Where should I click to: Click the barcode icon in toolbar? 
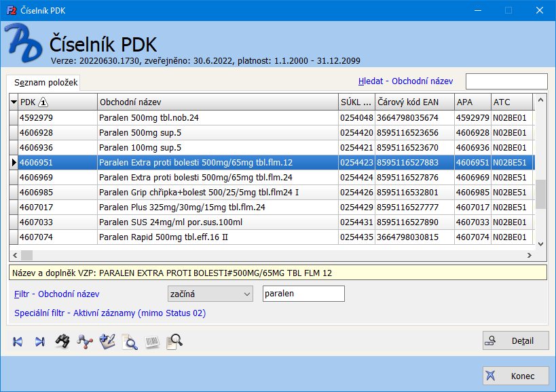coord(153,342)
